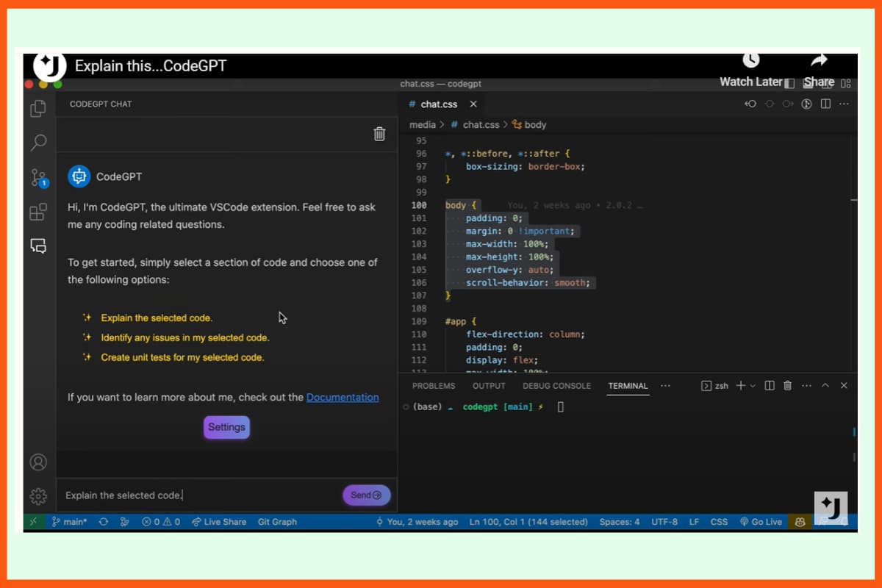Open the CodeGPT extension sidebar icon
Image resolution: width=882 pixels, height=588 pixels.
point(39,245)
